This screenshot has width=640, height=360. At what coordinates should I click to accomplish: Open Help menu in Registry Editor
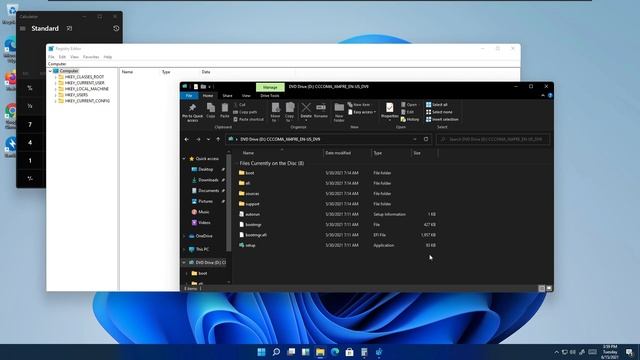(x=108, y=57)
